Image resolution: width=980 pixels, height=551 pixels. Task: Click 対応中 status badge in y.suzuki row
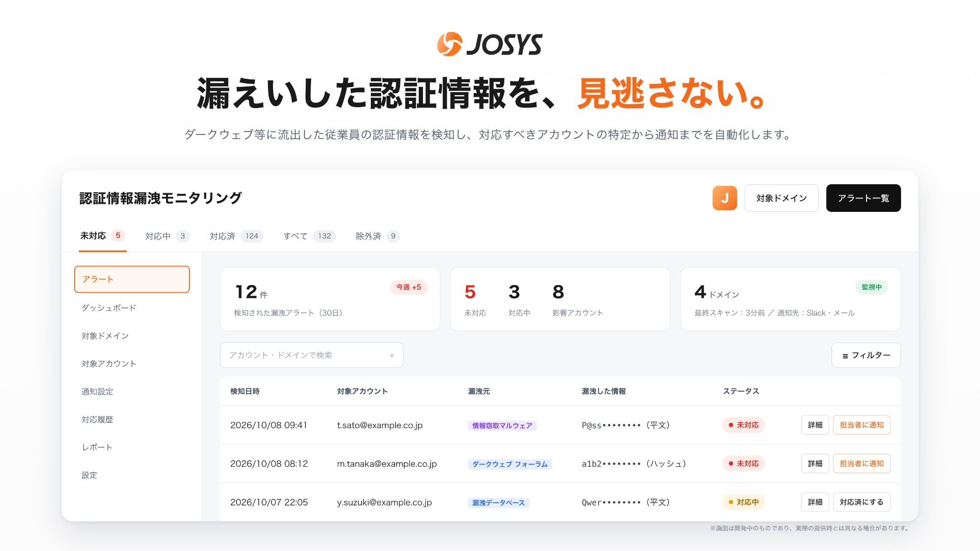(x=744, y=502)
